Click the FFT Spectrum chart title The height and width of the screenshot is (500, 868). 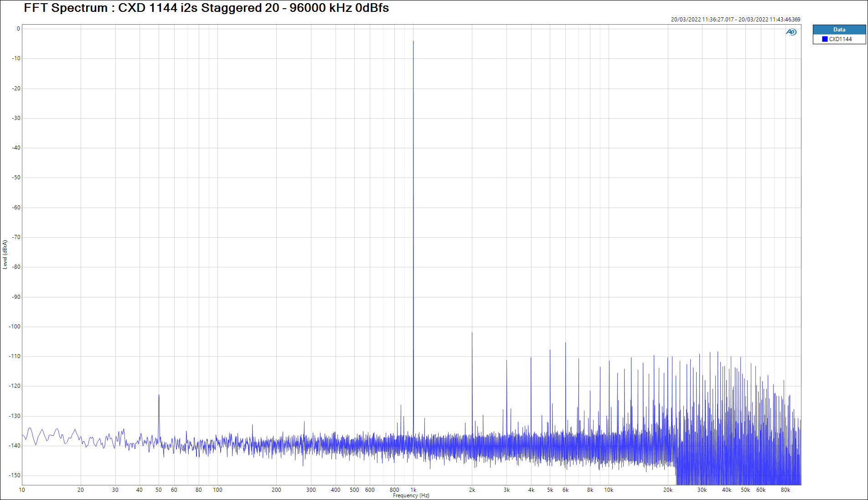click(x=206, y=8)
